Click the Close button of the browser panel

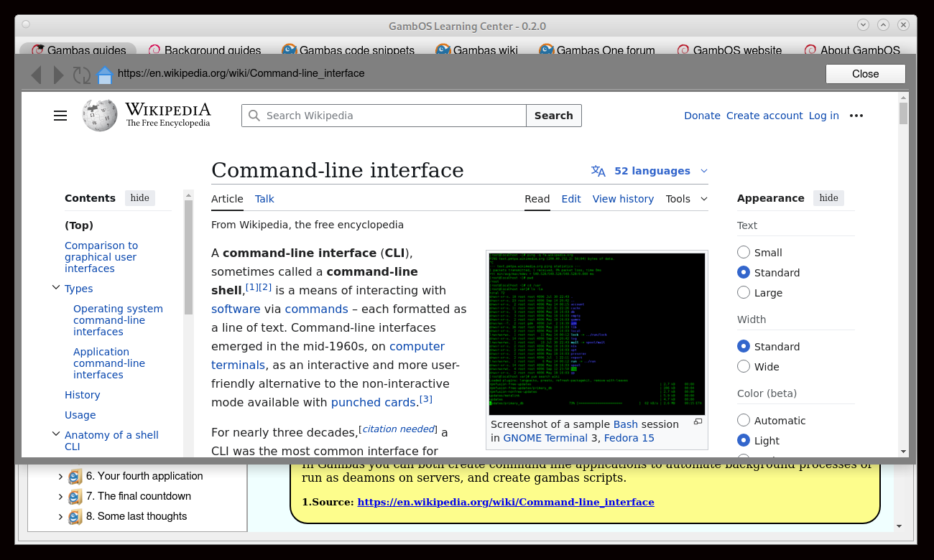865,74
